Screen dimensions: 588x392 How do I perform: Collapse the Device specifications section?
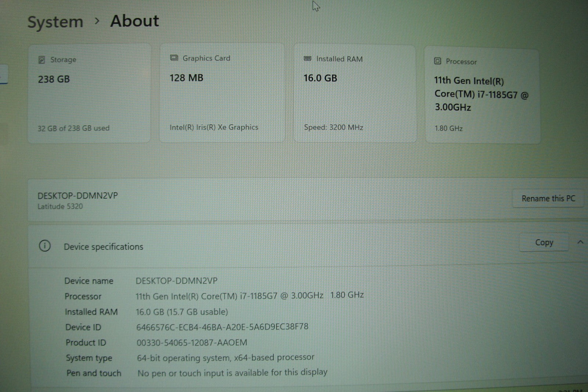point(580,242)
